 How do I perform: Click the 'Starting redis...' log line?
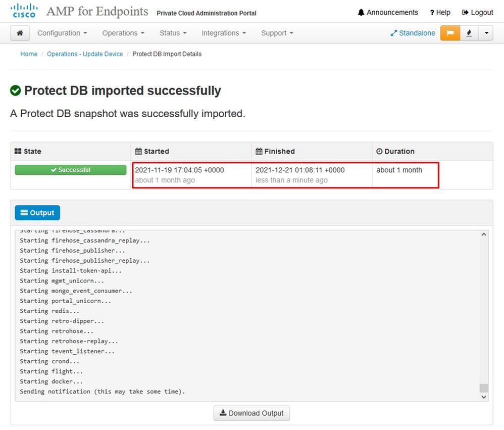(49, 311)
